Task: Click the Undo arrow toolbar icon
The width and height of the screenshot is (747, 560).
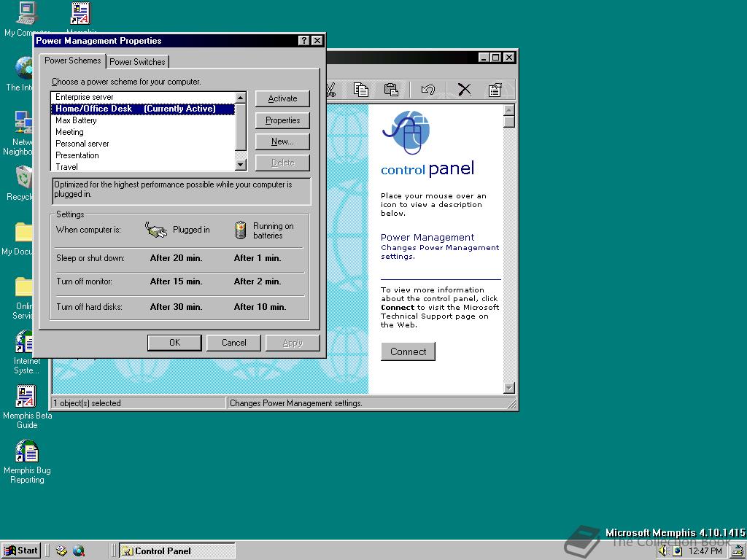Action: pos(427,90)
